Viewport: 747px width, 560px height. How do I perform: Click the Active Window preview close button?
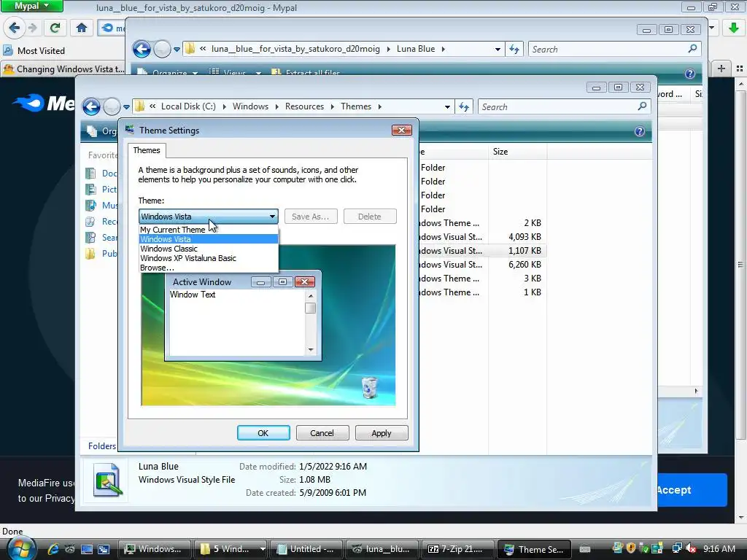[304, 282]
